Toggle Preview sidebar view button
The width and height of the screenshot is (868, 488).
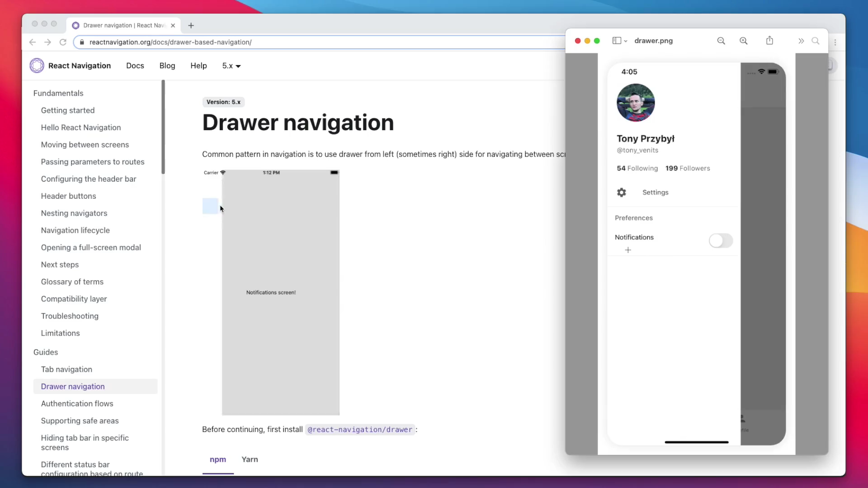tap(617, 41)
